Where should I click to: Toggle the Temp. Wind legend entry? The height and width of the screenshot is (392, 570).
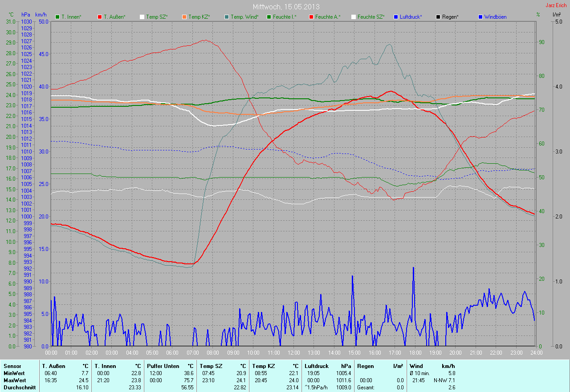[244, 17]
